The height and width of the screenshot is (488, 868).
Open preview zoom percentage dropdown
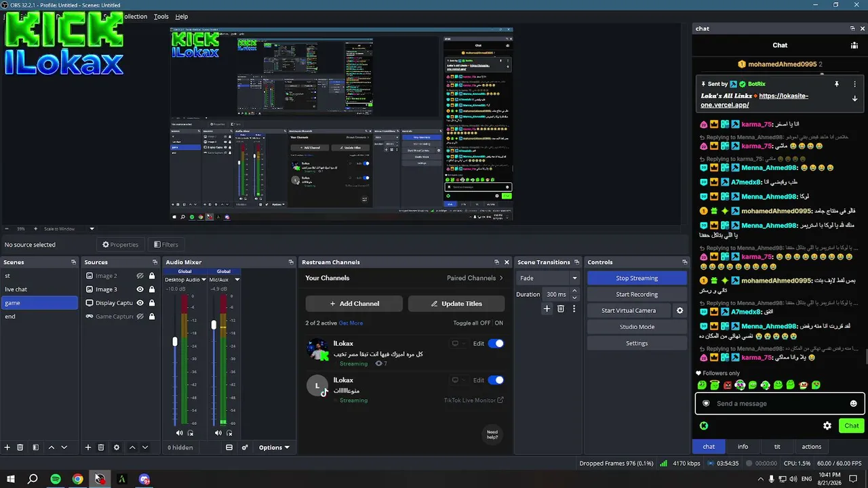pos(92,228)
